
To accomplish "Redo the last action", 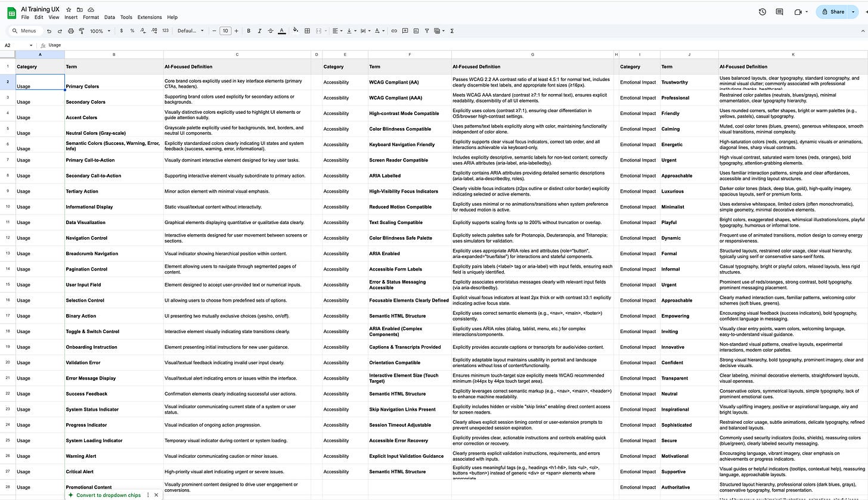I will 60,31.
